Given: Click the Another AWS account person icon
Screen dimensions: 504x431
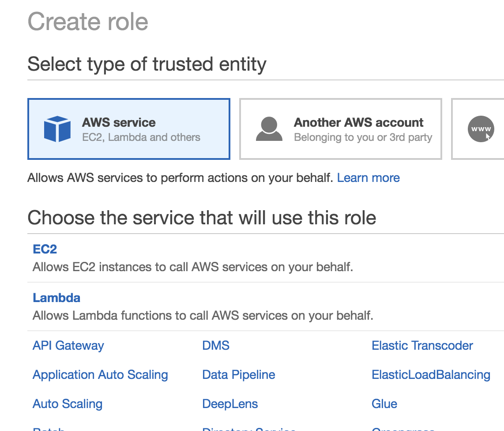Looking at the screenshot, I should (269, 129).
